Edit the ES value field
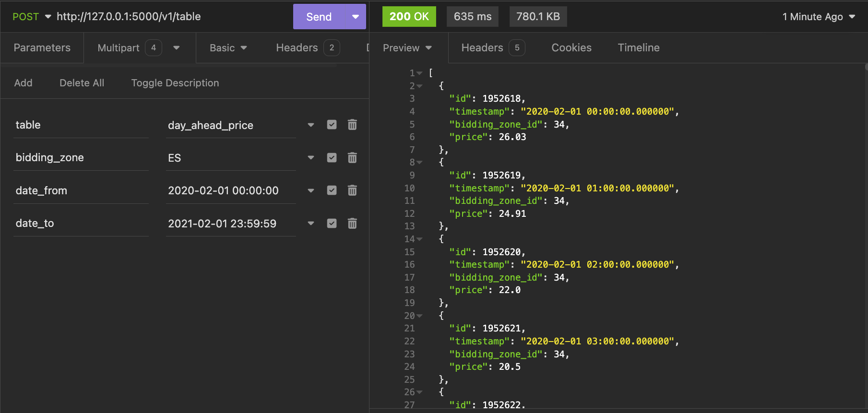The image size is (868, 413). click(231, 158)
